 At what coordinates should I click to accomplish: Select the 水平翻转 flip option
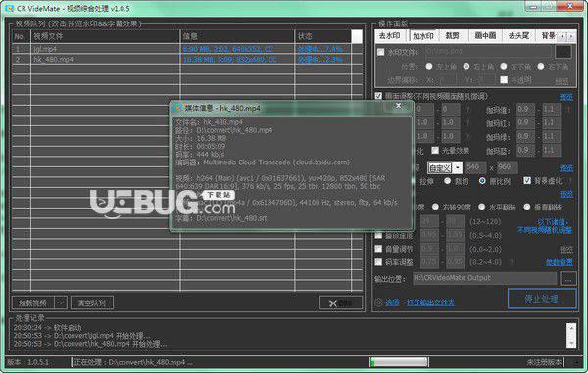(x=481, y=207)
